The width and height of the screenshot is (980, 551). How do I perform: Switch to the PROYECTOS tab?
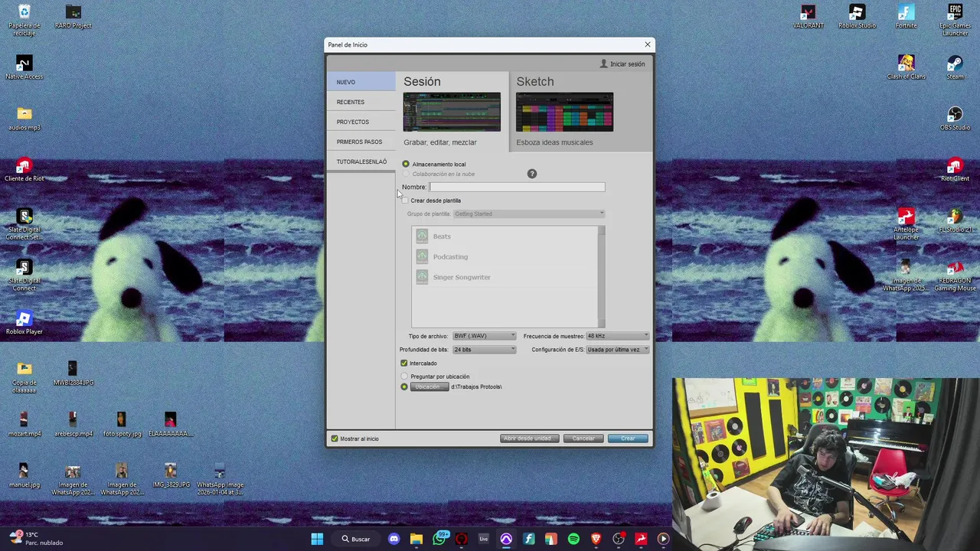point(361,122)
